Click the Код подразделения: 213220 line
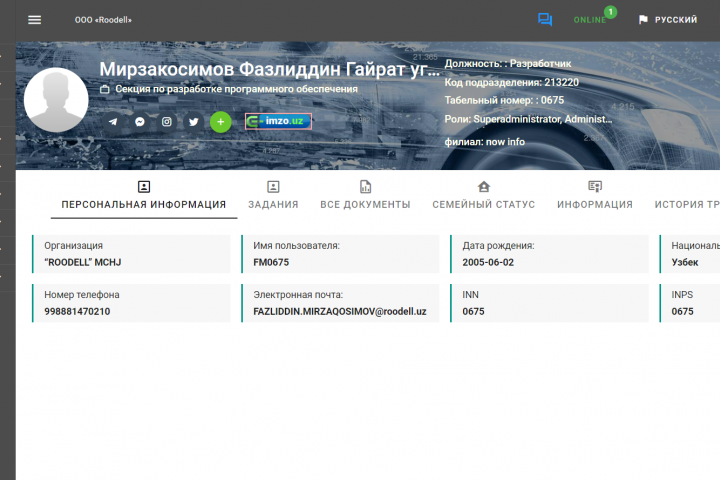The width and height of the screenshot is (720, 480). click(512, 82)
